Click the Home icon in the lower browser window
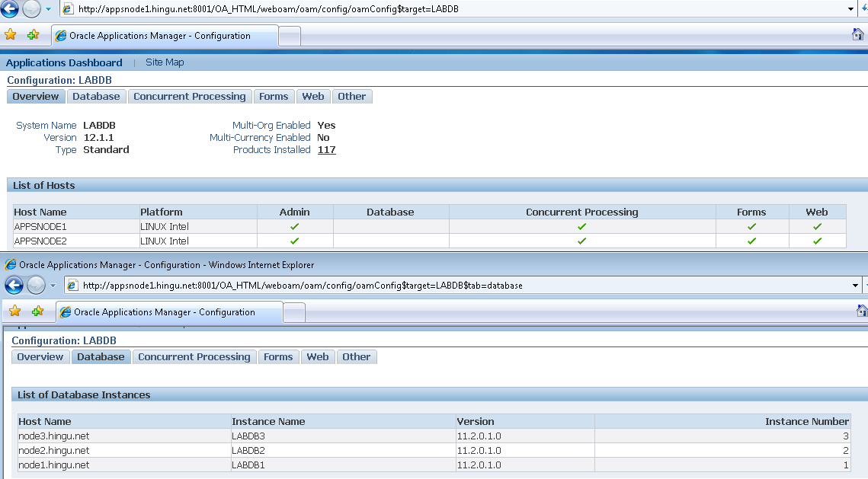 point(862,311)
